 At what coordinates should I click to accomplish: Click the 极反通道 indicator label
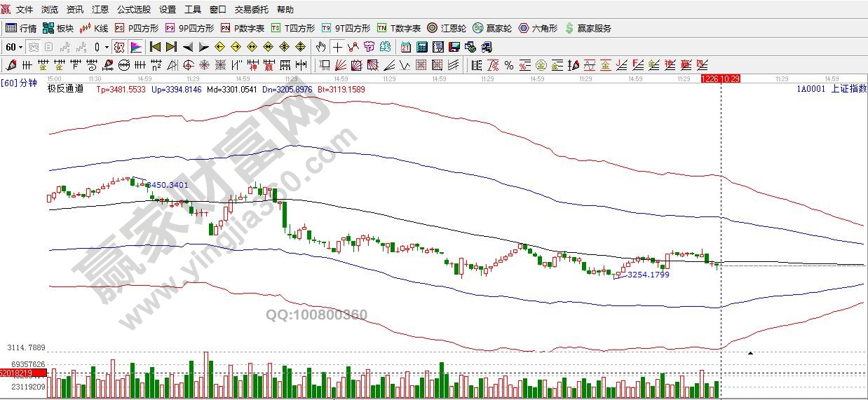point(65,89)
